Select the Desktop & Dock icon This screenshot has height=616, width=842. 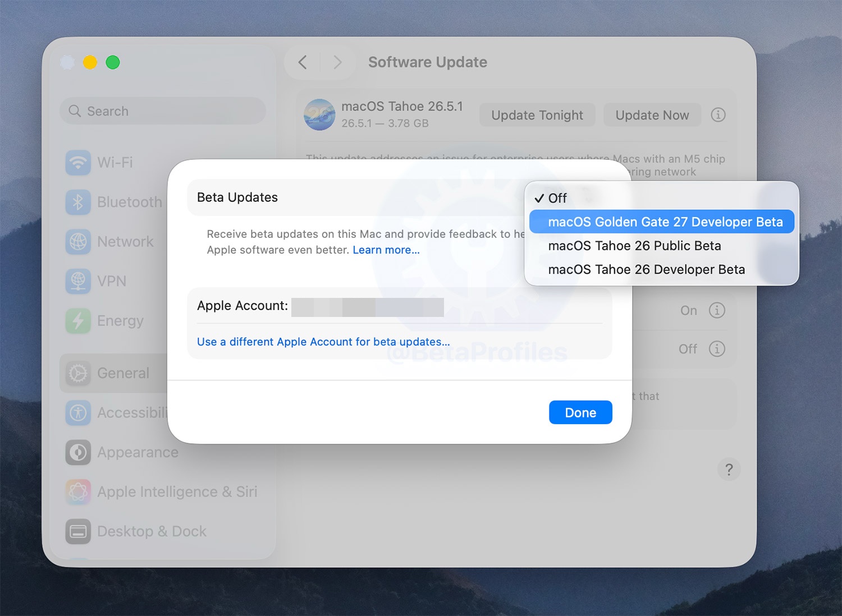point(78,531)
